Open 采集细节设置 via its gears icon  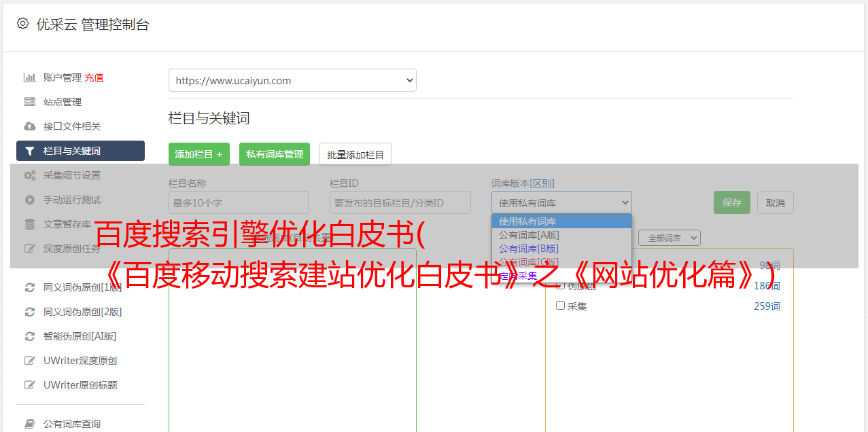click(x=30, y=175)
